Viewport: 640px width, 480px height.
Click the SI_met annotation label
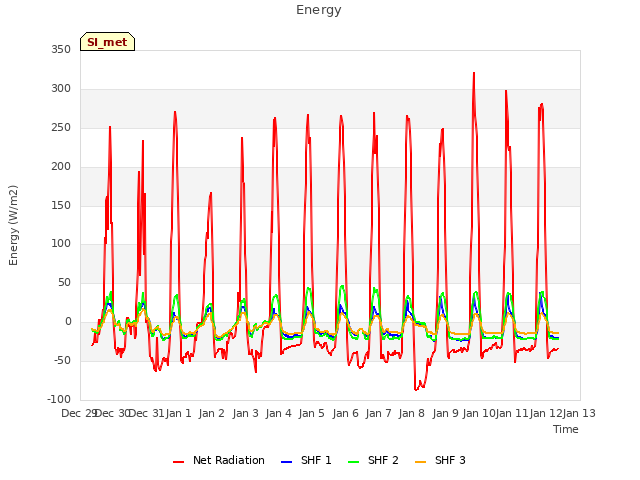coord(107,42)
